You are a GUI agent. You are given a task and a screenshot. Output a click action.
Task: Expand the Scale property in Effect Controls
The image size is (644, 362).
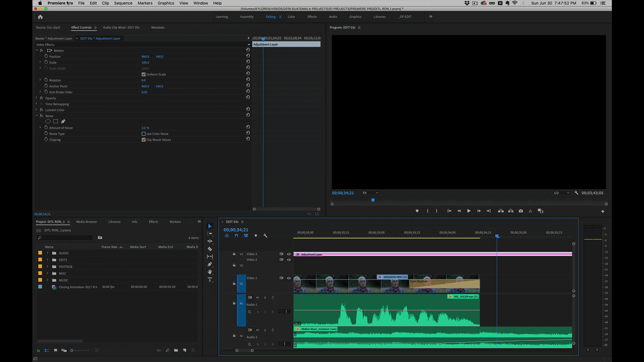[40, 62]
